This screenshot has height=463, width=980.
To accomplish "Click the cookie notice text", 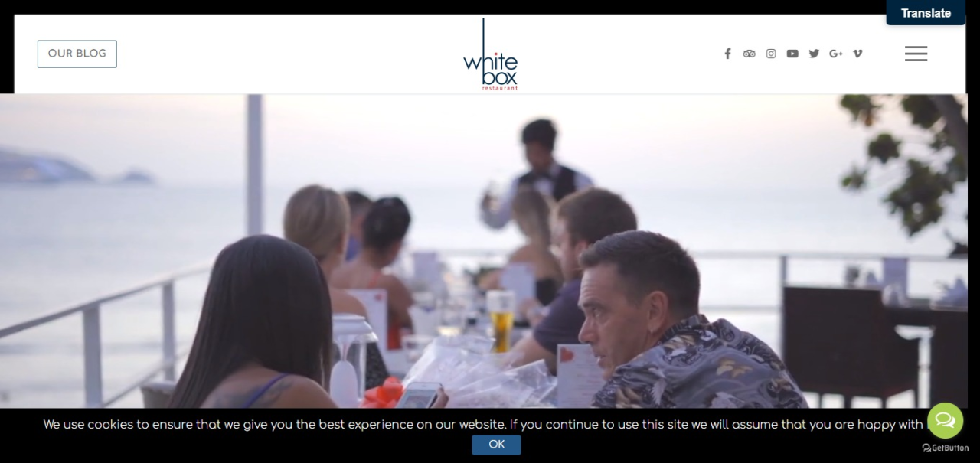I will point(484,424).
